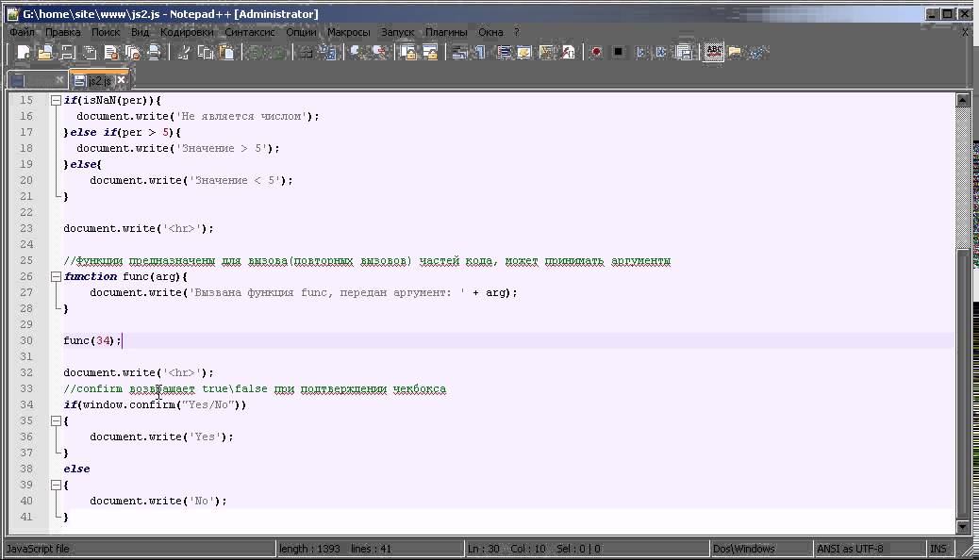Viewport: 979px width, 560px height.
Task: Open the Синтаксис menu
Action: coord(249,31)
